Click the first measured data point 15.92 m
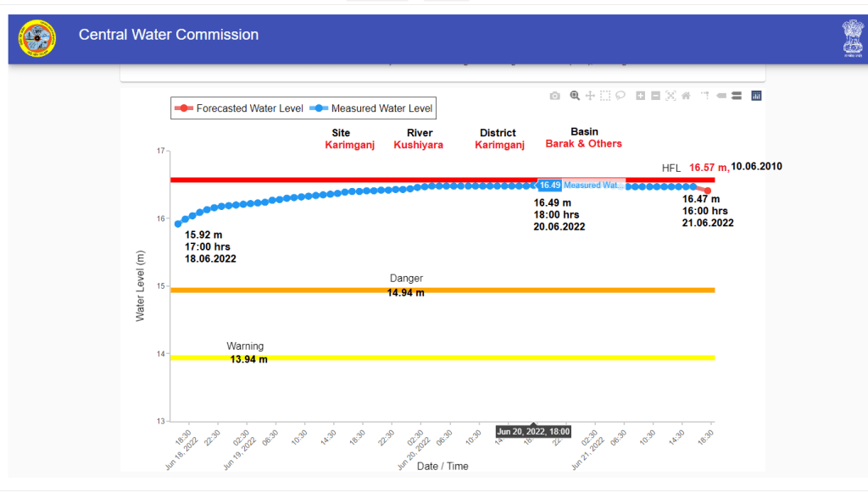The width and height of the screenshot is (868, 498). (178, 224)
